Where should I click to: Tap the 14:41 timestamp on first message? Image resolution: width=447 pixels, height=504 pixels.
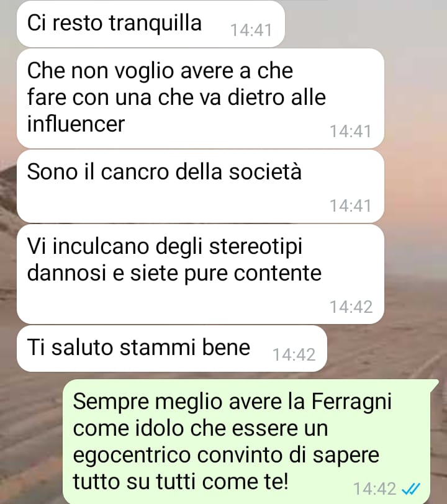coord(251,30)
